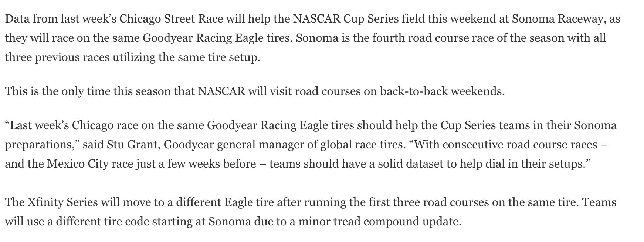Image resolution: width=644 pixels, height=242 pixels.
Task: Click "three previous races" at paragraph's last line
Action: click(x=57, y=57)
